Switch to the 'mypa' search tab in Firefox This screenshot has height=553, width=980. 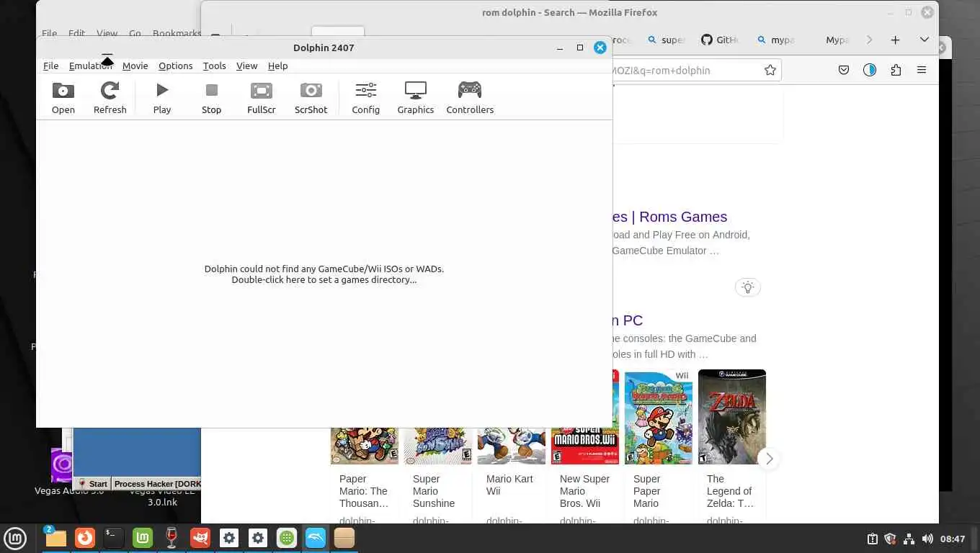coord(775,40)
